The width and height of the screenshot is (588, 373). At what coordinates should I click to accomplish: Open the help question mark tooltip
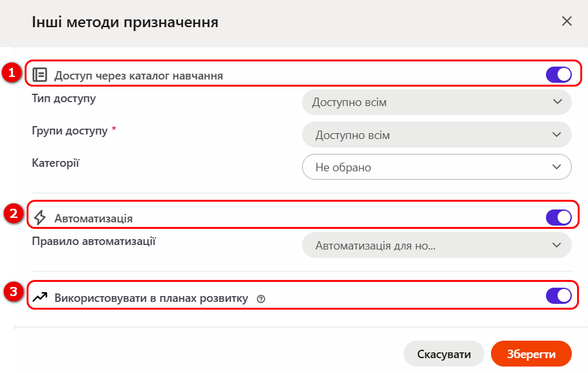click(261, 299)
